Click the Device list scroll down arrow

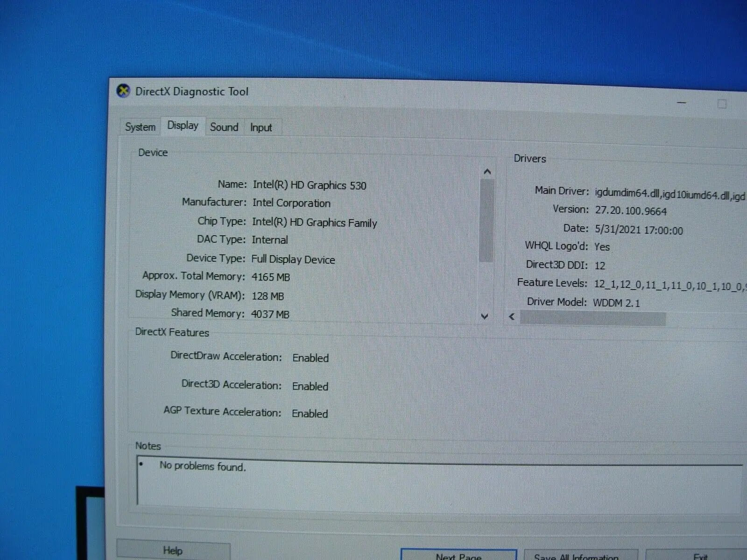tap(485, 316)
